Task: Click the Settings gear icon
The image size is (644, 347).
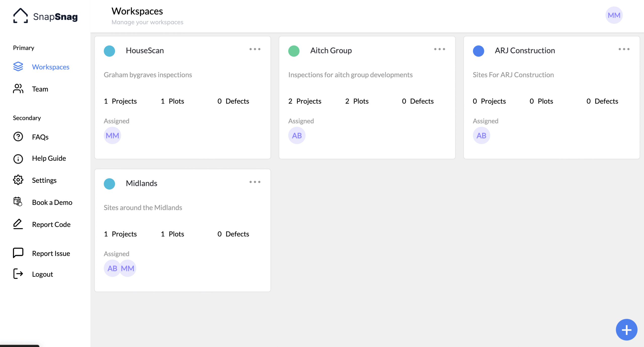Action: pyautogui.click(x=18, y=180)
